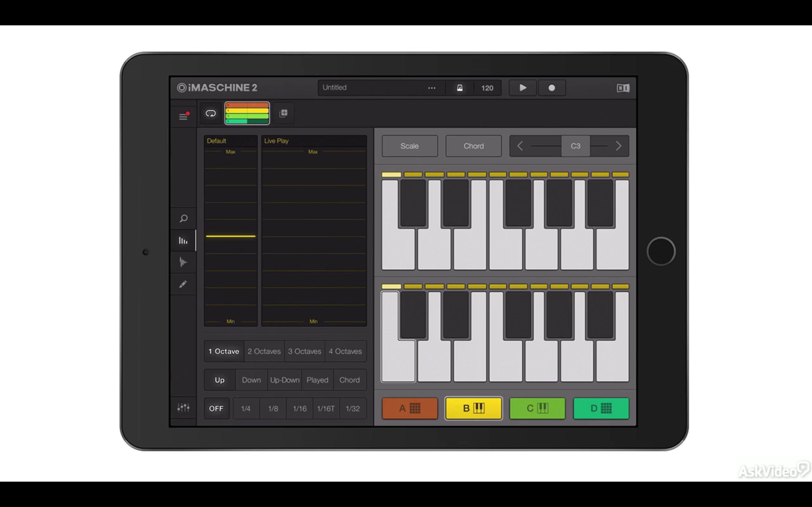Select the pencil edit icon
Viewport: 812px width, 507px height.
click(183, 284)
